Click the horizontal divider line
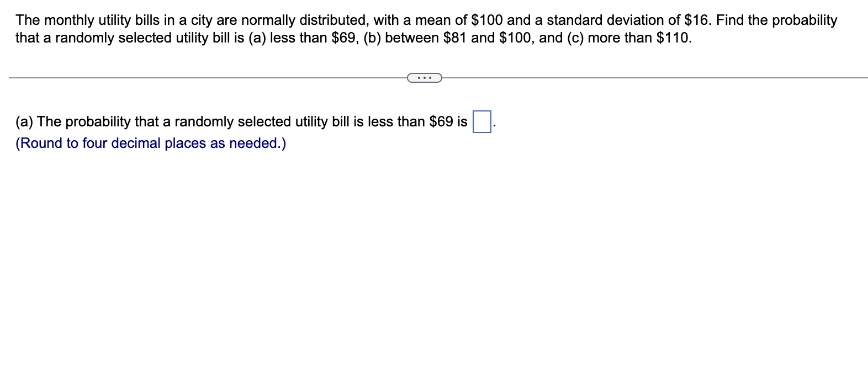868x383 pixels. coord(221,77)
